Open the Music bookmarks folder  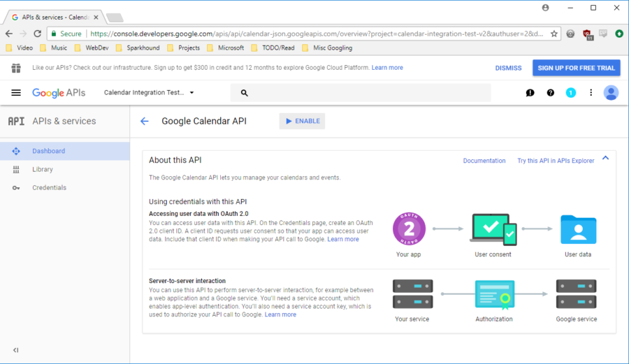click(54, 48)
